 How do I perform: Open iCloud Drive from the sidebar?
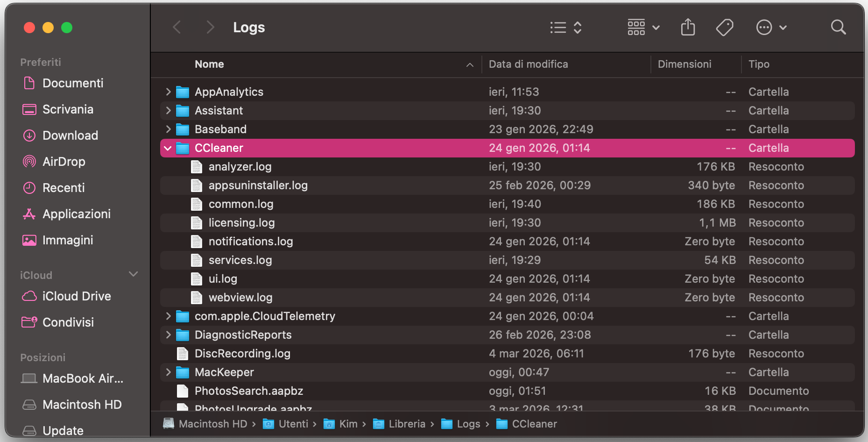point(77,296)
